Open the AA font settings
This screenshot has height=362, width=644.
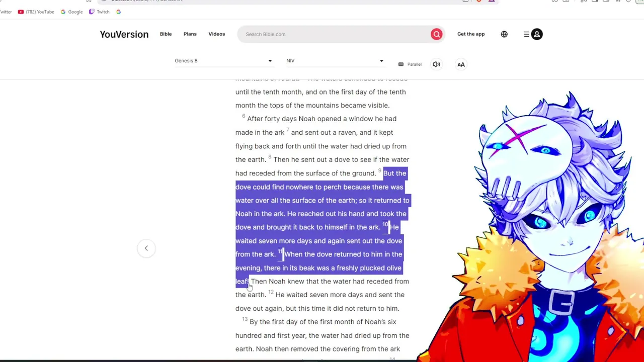tap(461, 64)
